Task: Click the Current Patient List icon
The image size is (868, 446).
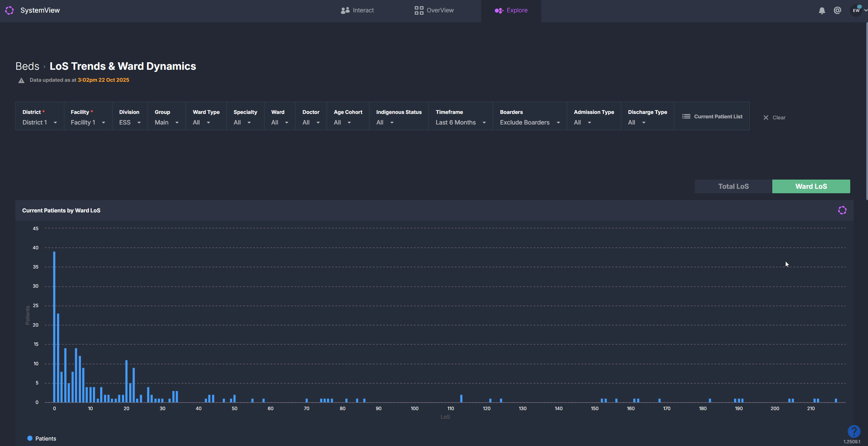Action: (x=686, y=117)
